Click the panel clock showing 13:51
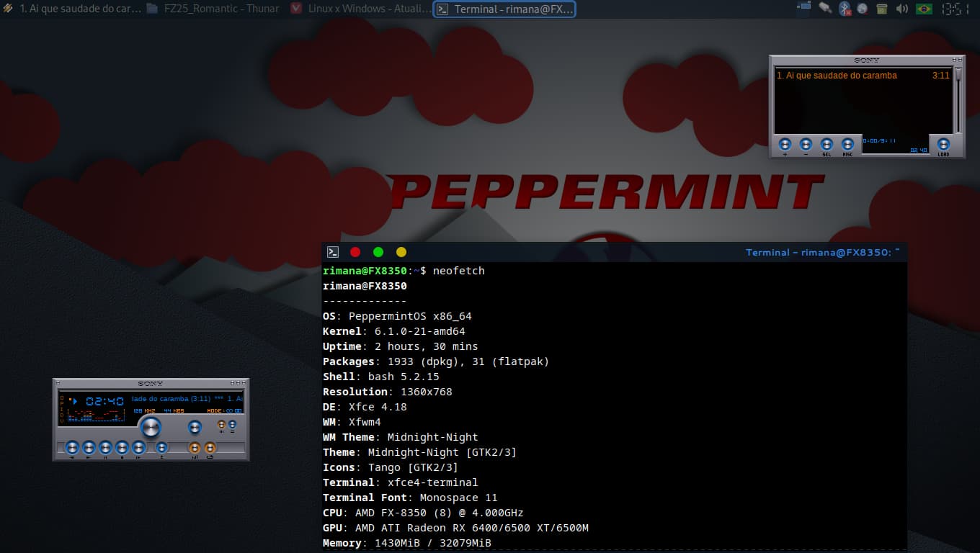 point(955,9)
